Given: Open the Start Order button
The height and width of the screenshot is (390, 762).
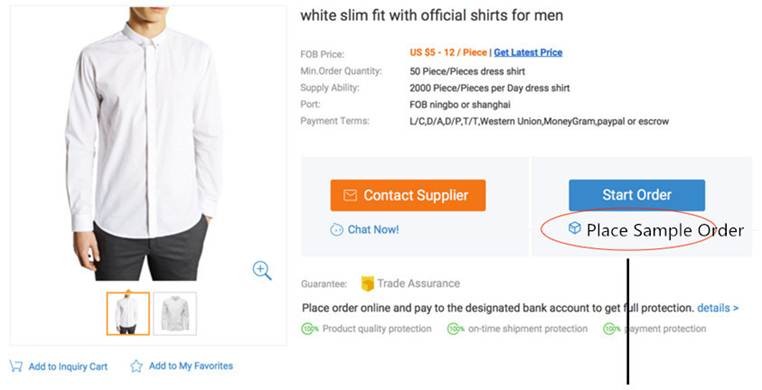Looking at the screenshot, I should pos(637,195).
